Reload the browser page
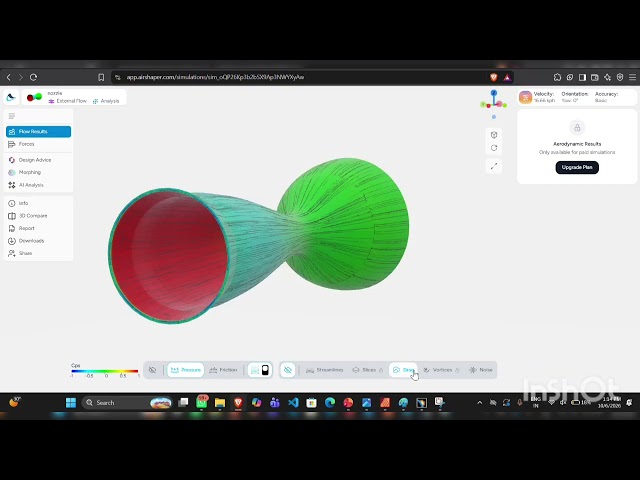Viewport: 640px width, 480px height. click(x=33, y=77)
